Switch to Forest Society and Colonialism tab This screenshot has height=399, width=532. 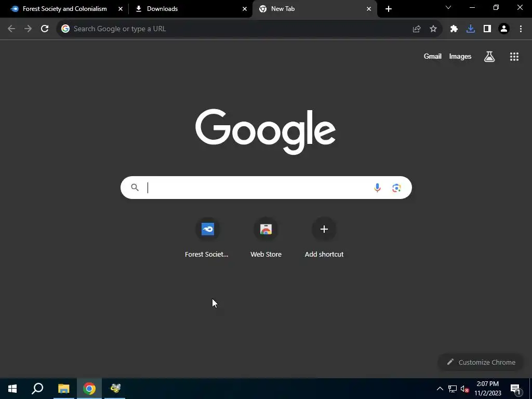pyautogui.click(x=64, y=9)
